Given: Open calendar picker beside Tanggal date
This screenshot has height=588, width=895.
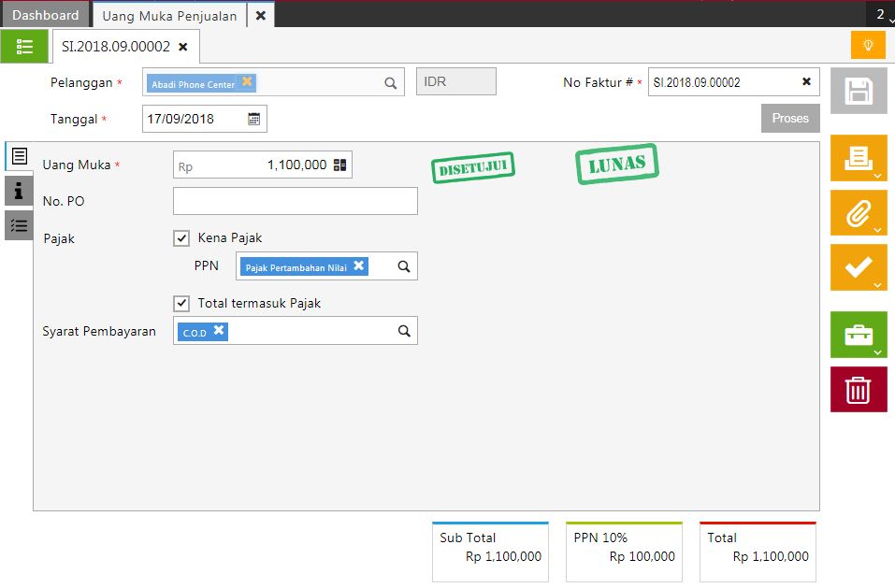Looking at the screenshot, I should (x=253, y=120).
